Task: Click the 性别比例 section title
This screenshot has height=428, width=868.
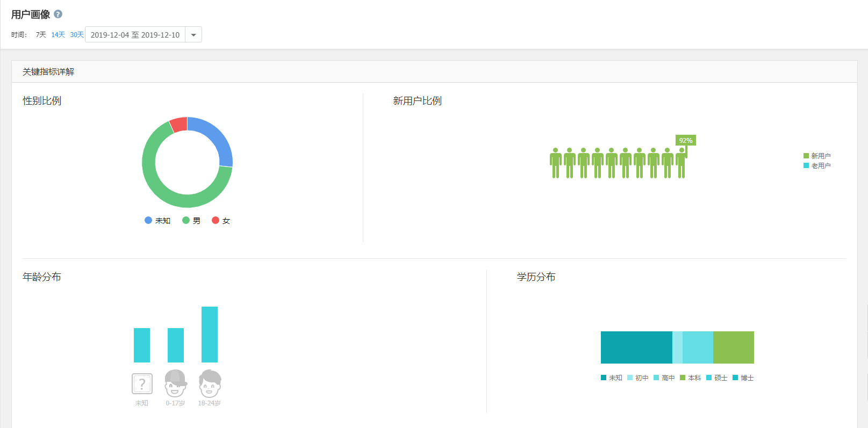Action: pos(42,101)
